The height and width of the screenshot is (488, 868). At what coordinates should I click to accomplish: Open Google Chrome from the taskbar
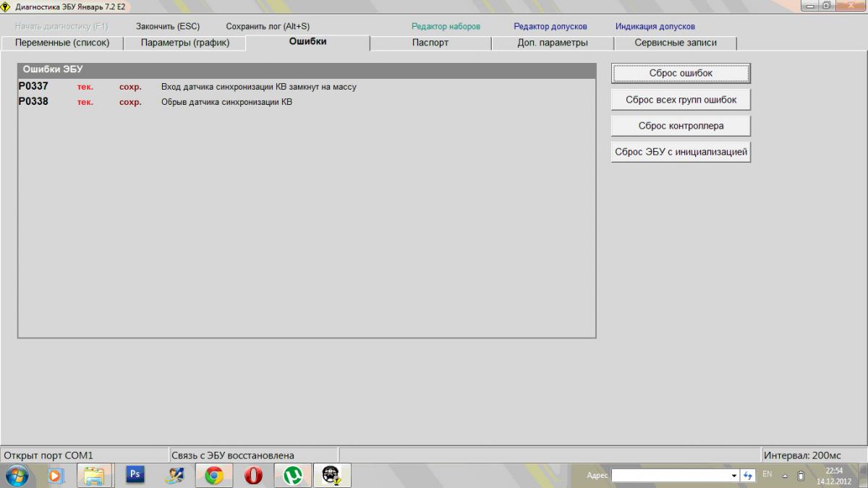coord(213,475)
